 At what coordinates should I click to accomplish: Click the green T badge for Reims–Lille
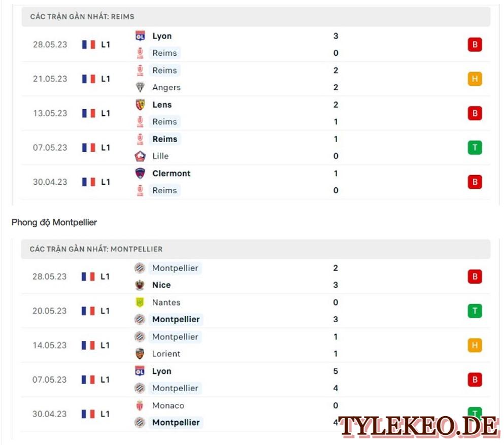[475, 148]
